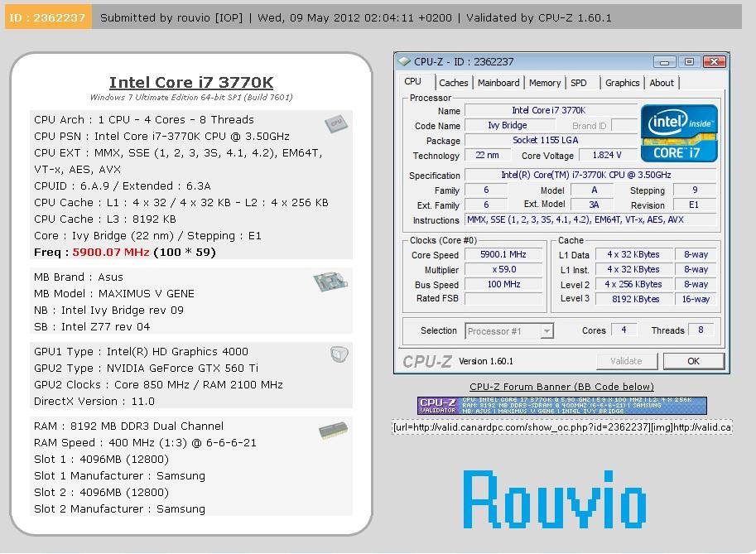The image size is (756, 554).
Task: Switch to the Memory tab
Action: tap(545, 83)
